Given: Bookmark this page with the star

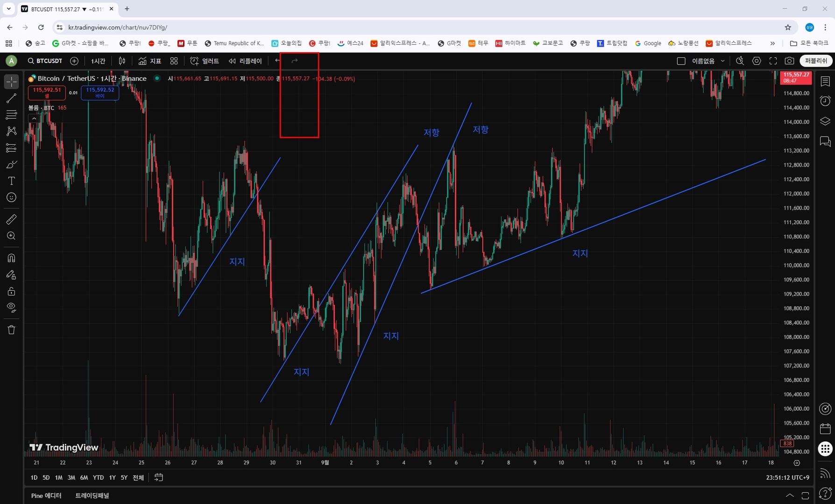Looking at the screenshot, I should click(788, 28).
